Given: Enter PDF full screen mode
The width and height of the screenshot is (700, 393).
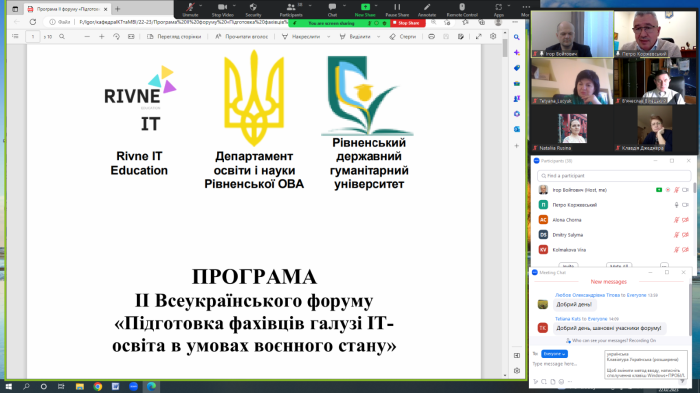Looking at the screenshot, I should click(x=479, y=37).
